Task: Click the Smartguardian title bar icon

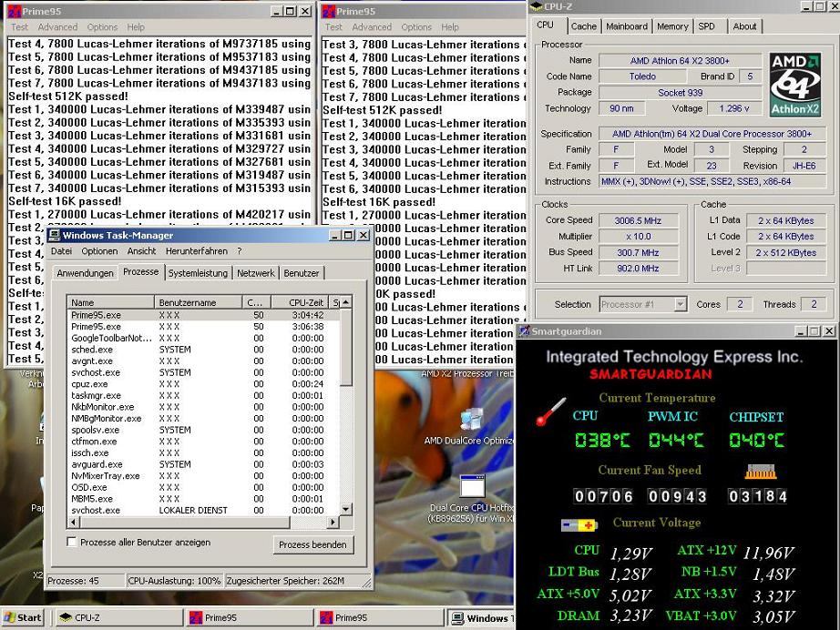Action: pyautogui.click(x=525, y=331)
